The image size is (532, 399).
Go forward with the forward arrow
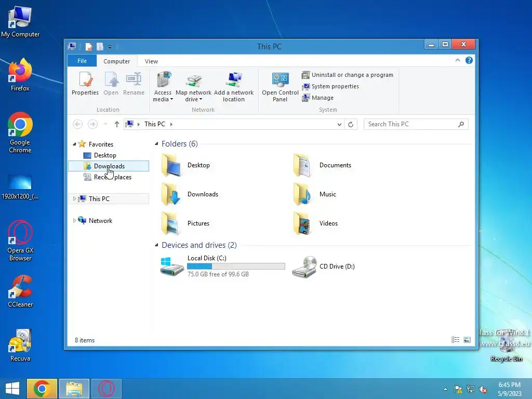pyautogui.click(x=92, y=124)
